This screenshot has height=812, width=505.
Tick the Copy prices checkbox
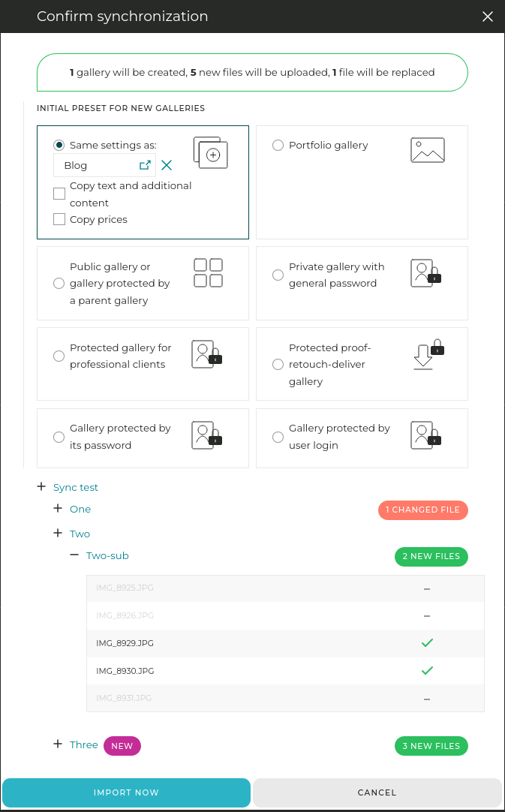pyautogui.click(x=59, y=219)
